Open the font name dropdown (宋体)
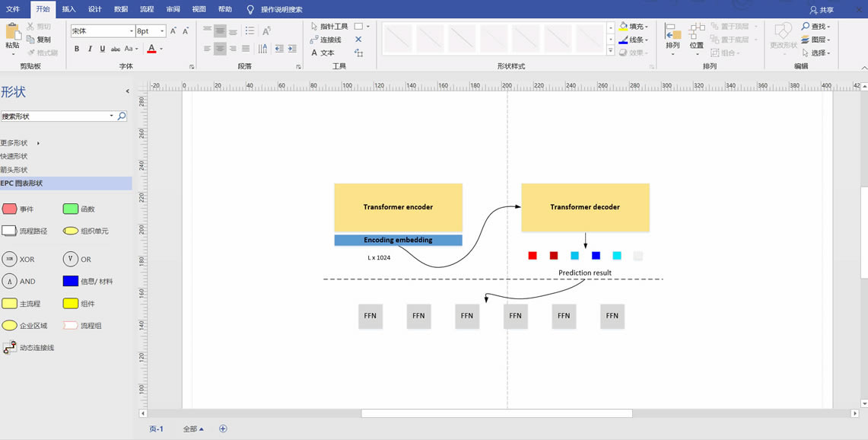Viewport: 868px width, 440px height. 131,31
